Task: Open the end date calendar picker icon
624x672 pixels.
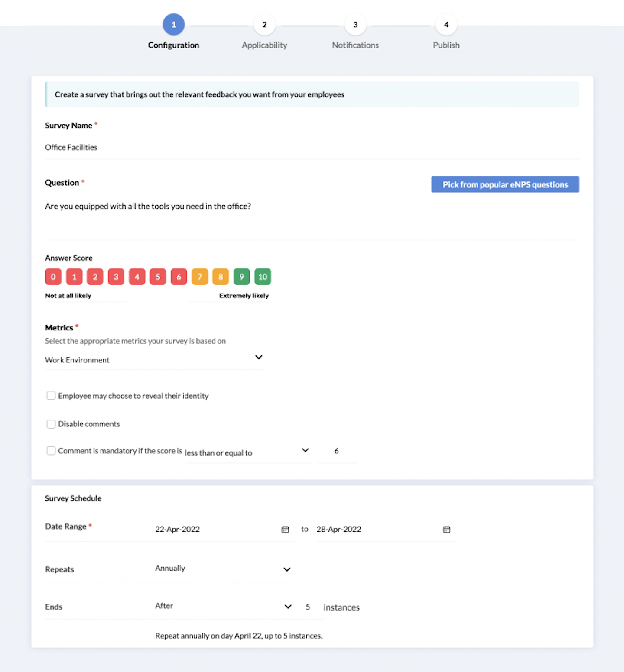Action: tap(447, 529)
